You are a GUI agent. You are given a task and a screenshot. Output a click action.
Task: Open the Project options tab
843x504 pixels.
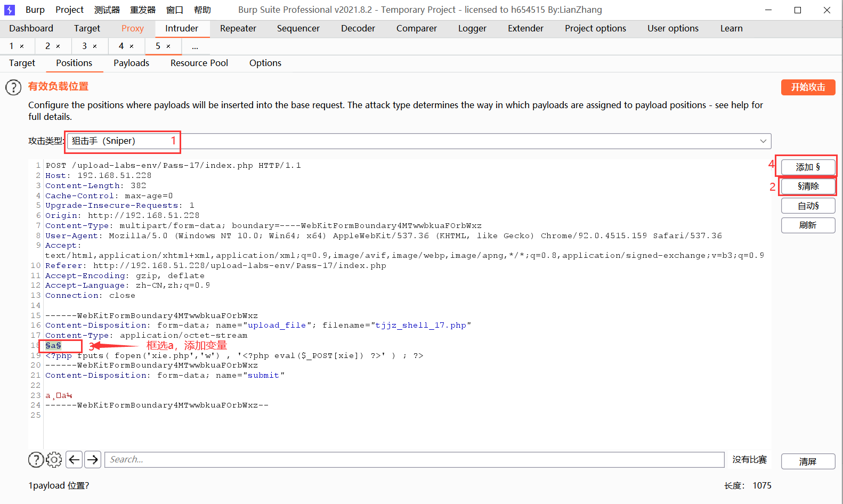pos(596,29)
